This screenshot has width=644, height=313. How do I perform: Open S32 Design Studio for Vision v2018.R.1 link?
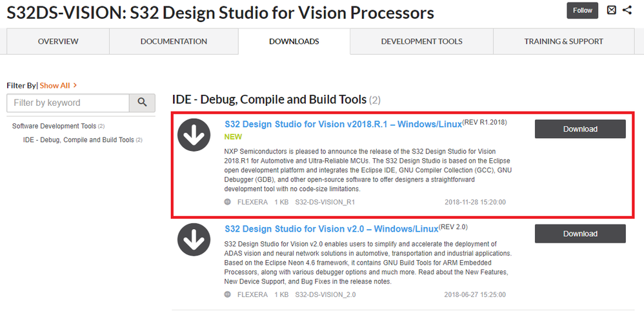(x=343, y=124)
